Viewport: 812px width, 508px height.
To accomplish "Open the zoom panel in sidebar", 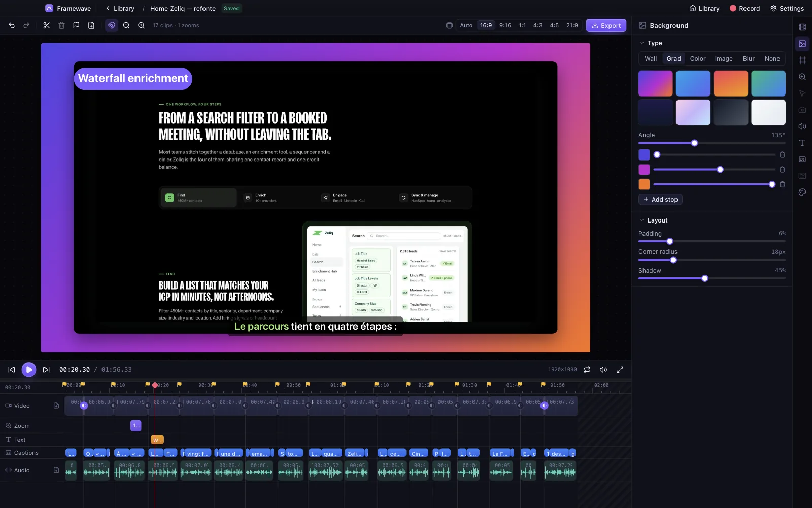I will [x=802, y=77].
